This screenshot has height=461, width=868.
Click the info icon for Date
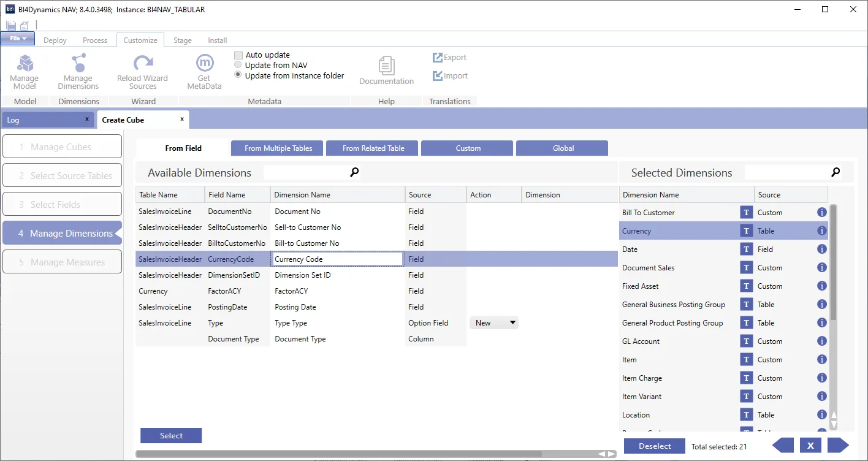822,250
